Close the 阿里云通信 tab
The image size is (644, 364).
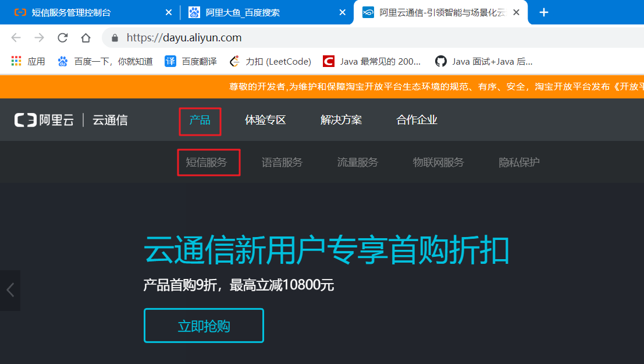tap(516, 12)
